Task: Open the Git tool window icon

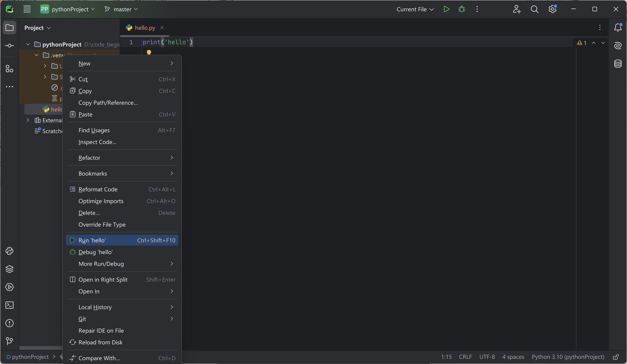Action: [x=9, y=341]
